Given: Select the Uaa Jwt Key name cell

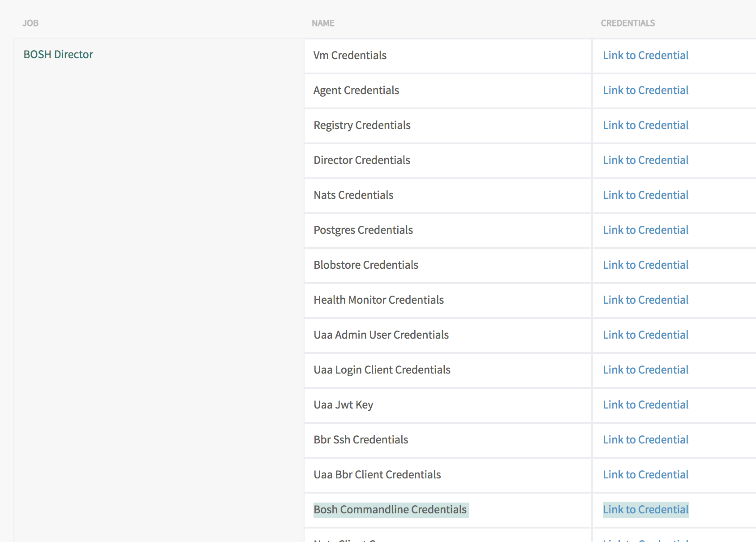Looking at the screenshot, I should coord(448,405).
